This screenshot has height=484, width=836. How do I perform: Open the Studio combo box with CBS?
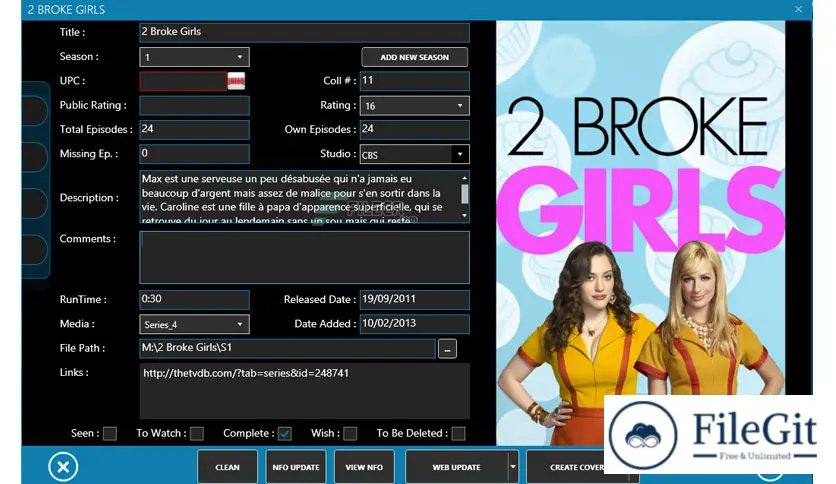(x=414, y=155)
